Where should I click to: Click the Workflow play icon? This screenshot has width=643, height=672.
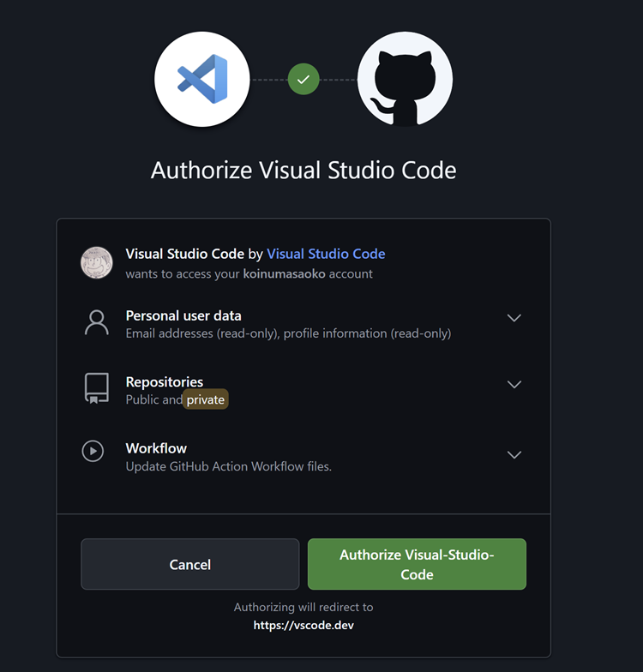click(93, 451)
